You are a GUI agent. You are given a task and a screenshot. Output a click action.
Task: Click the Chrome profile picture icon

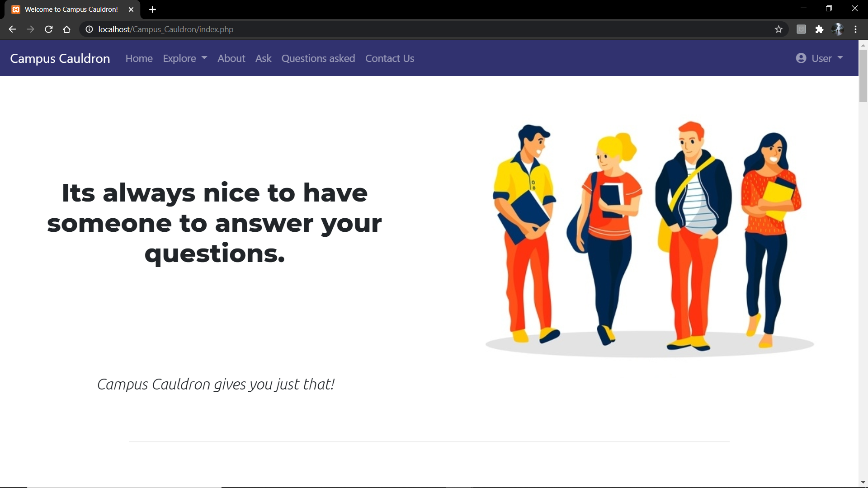[838, 29]
